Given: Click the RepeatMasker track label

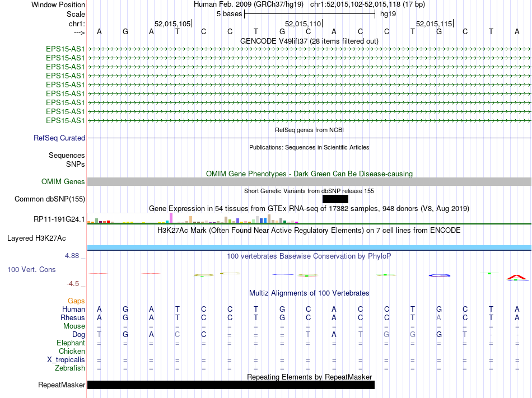Looking at the screenshot, I should click(x=62, y=385).
